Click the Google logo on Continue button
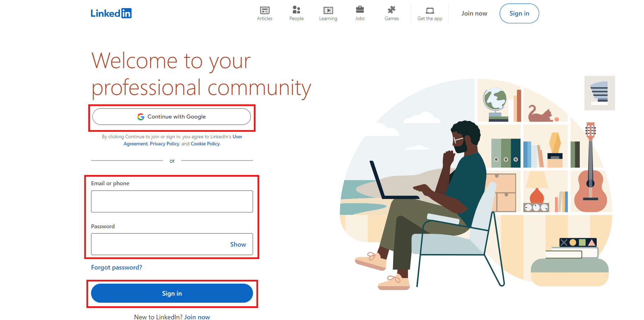 click(141, 117)
